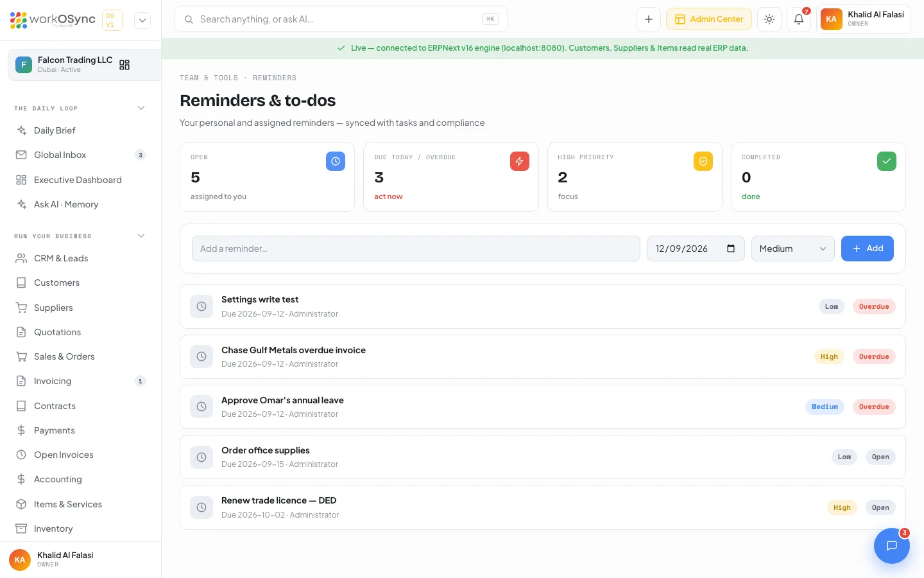This screenshot has height=578, width=924.
Task: Open the chat bubble floating button
Action: [x=892, y=546]
